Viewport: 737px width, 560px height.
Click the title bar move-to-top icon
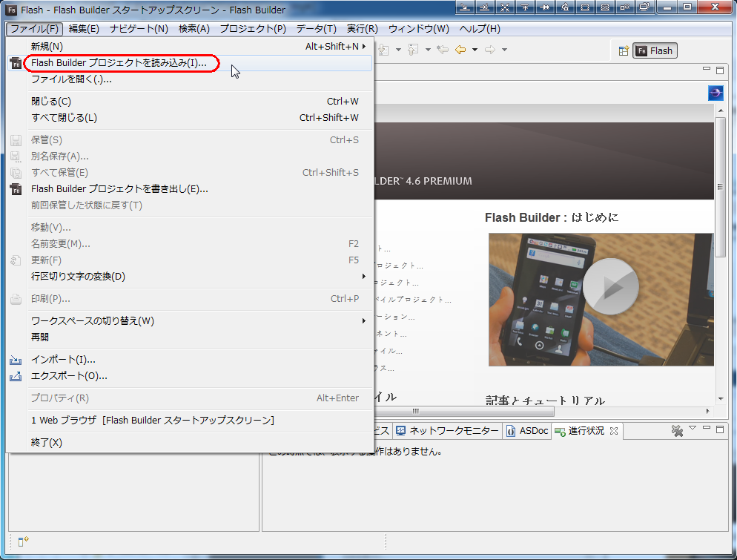click(x=525, y=7)
